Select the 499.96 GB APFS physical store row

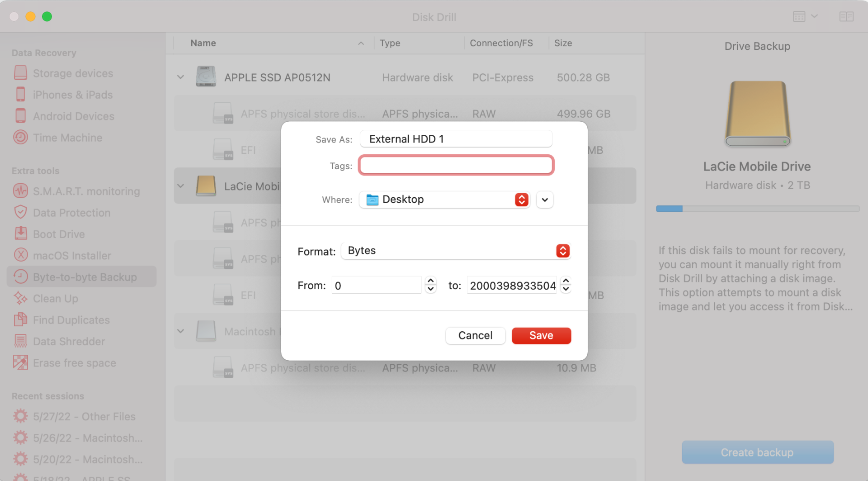(405, 114)
